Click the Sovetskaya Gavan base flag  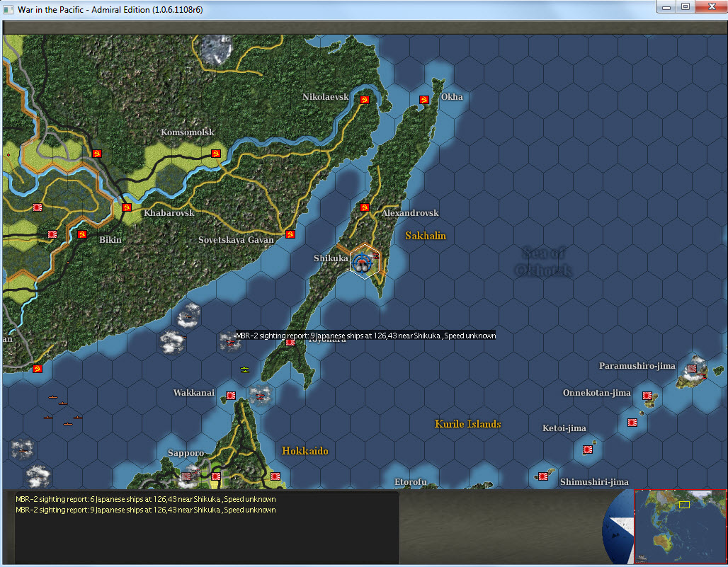(290, 234)
